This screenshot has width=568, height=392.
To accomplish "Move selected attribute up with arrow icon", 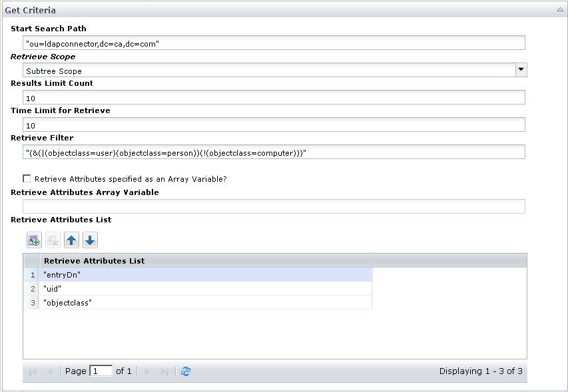I will pos(71,240).
